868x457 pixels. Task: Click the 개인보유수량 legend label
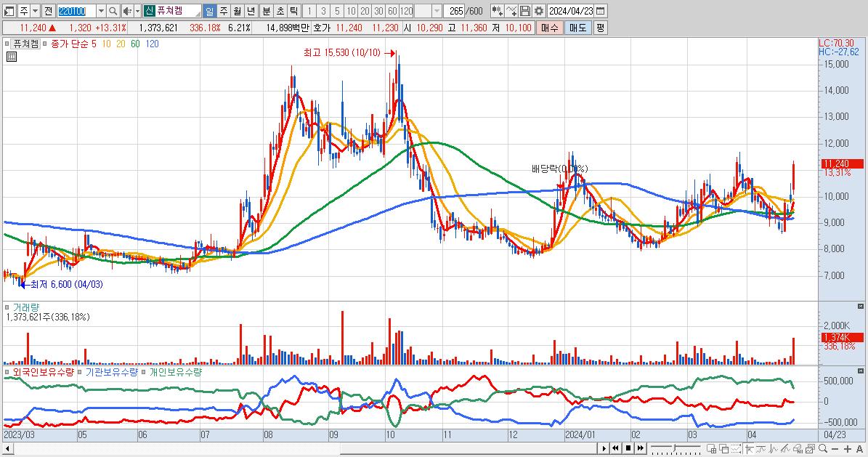176,372
